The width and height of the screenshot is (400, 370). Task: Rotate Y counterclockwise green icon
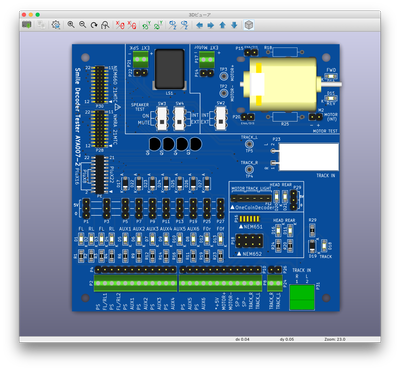pyautogui.click(x=158, y=25)
